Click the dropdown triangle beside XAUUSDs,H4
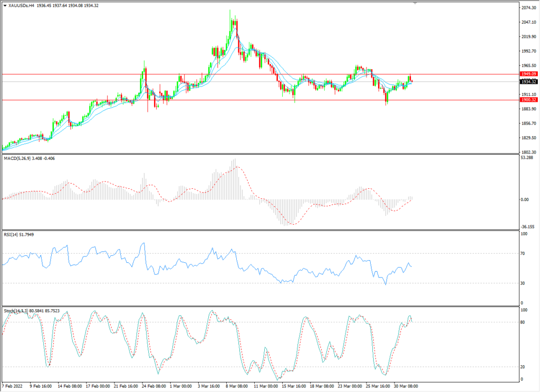The height and width of the screenshot is (392, 540). 5,6
